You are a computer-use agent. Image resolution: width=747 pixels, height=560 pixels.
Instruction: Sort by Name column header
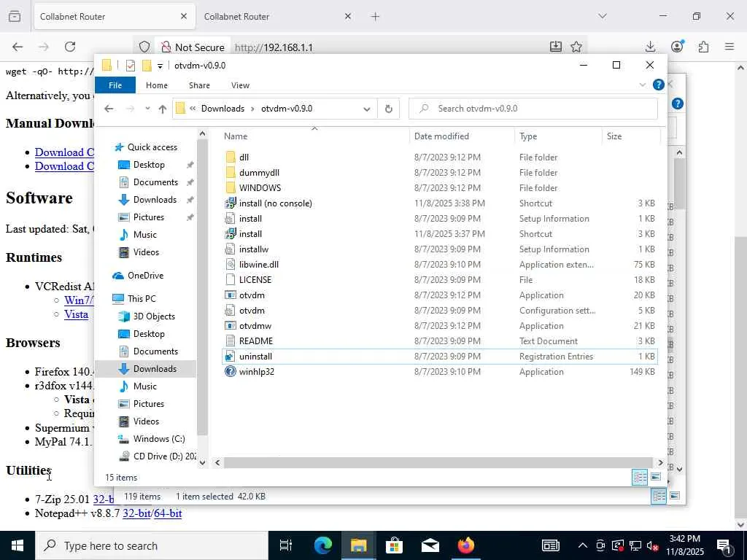314,136
